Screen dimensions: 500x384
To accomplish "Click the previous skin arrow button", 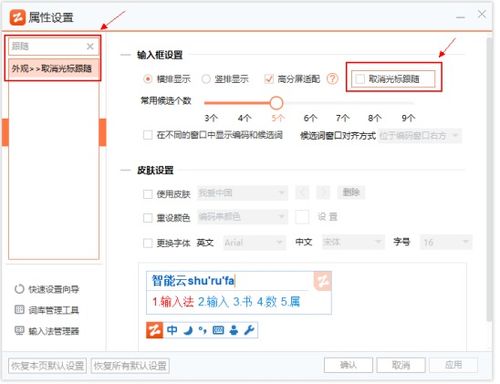I will pos(302,192).
